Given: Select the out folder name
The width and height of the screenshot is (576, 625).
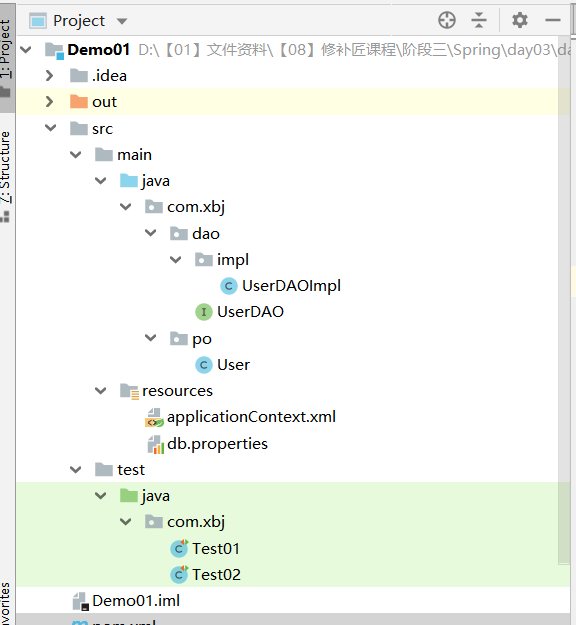Looking at the screenshot, I should [104, 102].
